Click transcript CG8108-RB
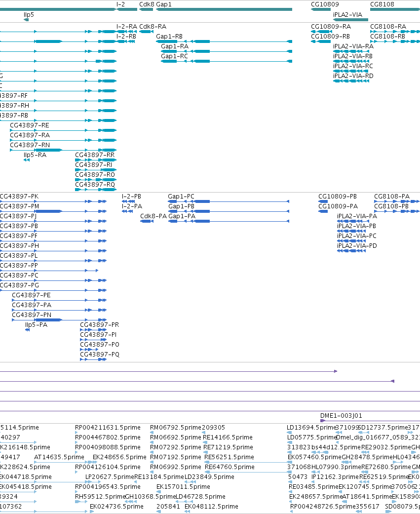Screen dimensions: 420x514 pyautogui.click(x=387, y=37)
